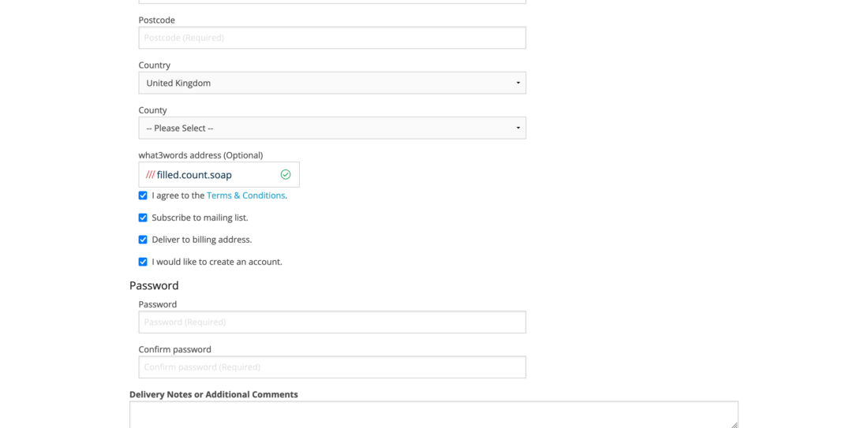Image resolution: width=868 pixels, height=428 pixels.
Task: Click into the Confirm password field
Action: pyautogui.click(x=332, y=367)
